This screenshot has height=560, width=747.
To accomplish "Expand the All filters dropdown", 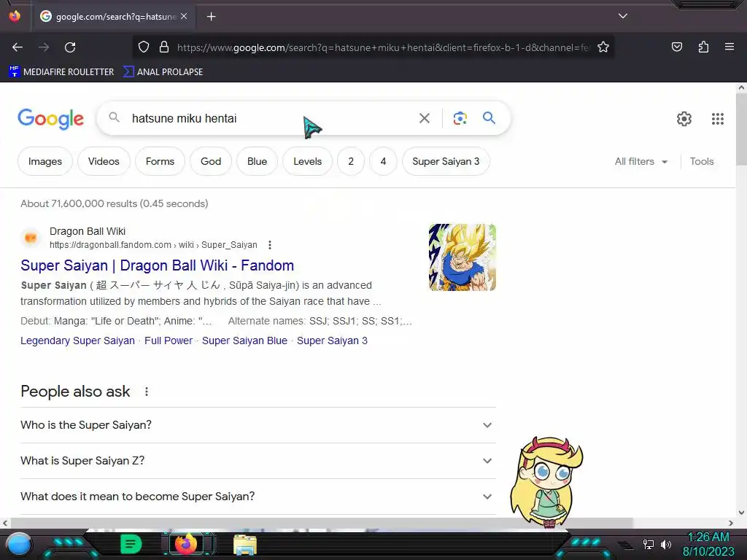I will pyautogui.click(x=640, y=161).
